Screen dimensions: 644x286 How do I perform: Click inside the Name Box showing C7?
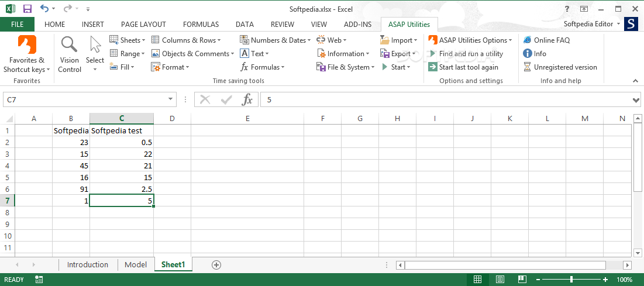84,99
